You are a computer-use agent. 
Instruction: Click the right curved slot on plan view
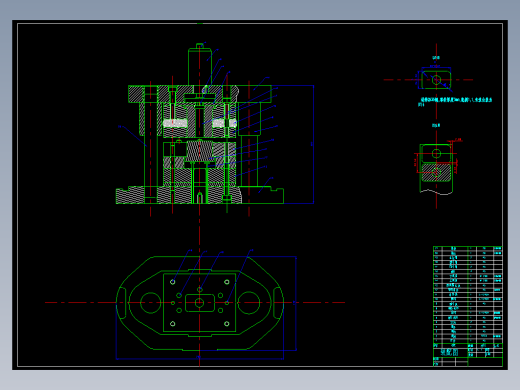click(278, 303)
